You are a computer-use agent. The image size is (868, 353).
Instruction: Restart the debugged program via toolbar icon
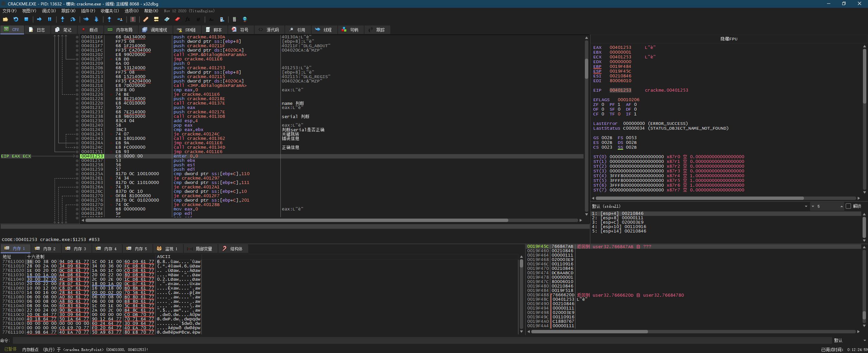click(x=16, y=19)
